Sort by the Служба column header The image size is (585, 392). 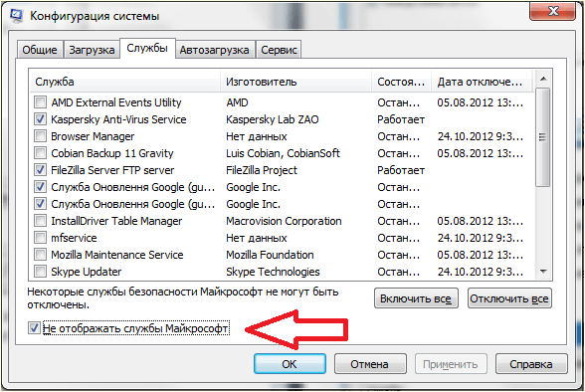tap(125, 82)
